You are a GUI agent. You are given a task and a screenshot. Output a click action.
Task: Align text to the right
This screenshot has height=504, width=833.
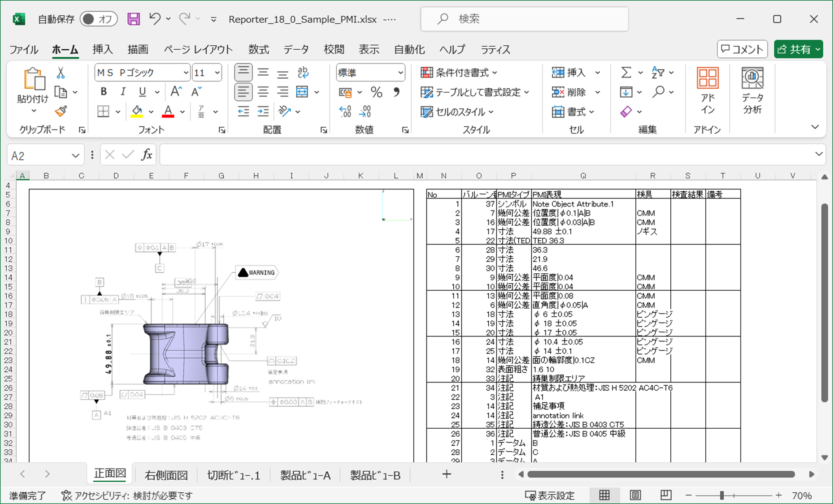(x=282, y=92)
